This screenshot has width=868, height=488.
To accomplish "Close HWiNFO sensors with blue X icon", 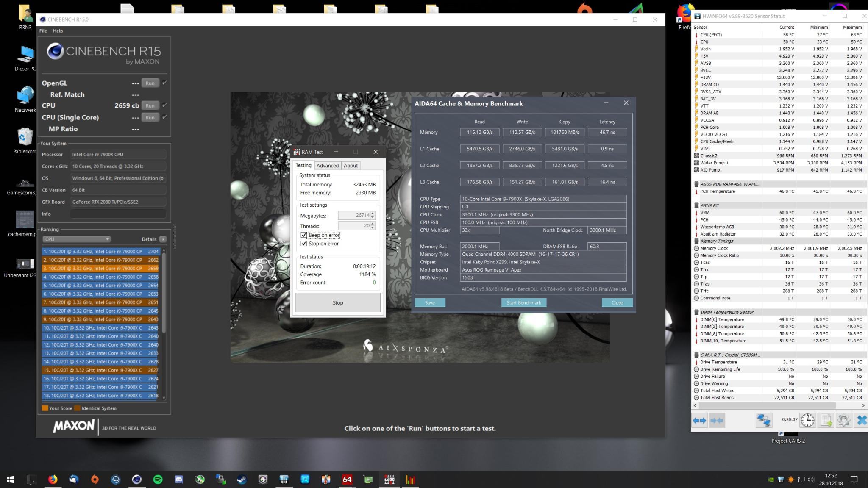I will coord(861,420).
